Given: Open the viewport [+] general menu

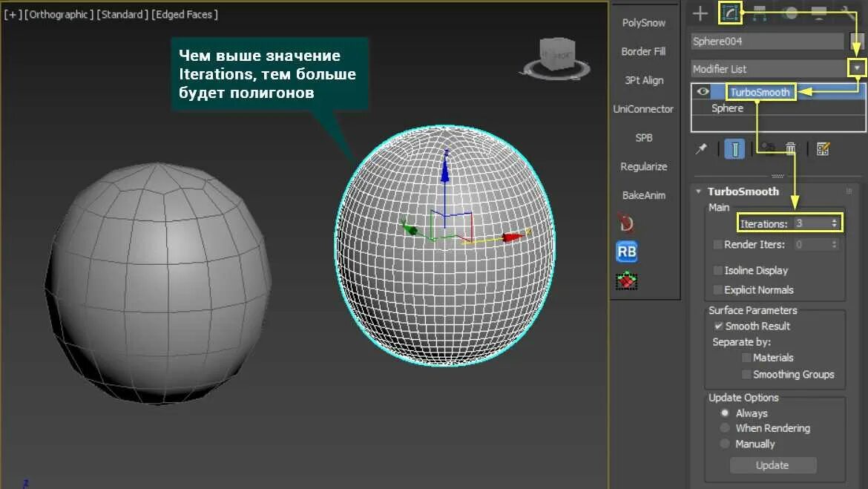Looking at the screenshot, I should point(12,14).
